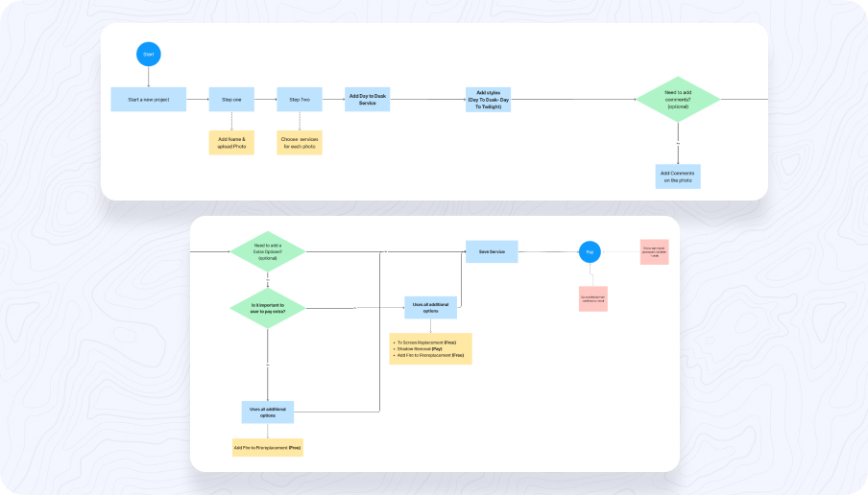Screen dimensions: 868x495
Task: Click the 'Start a new project' box
Action: [148, 100]
